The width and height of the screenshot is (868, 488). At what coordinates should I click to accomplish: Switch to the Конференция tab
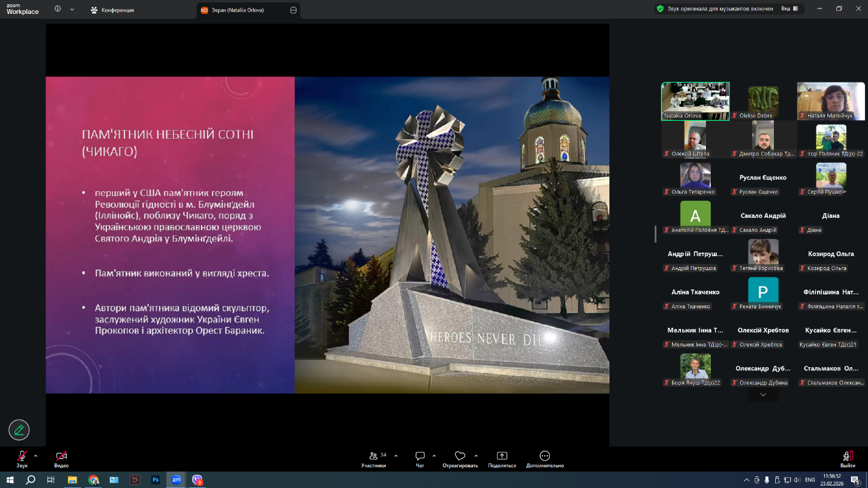coord(112,10)
